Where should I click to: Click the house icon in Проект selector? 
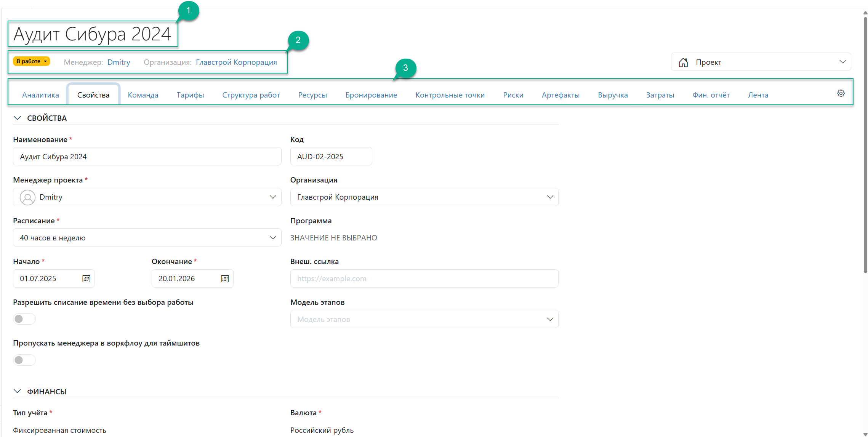point(683,62)
